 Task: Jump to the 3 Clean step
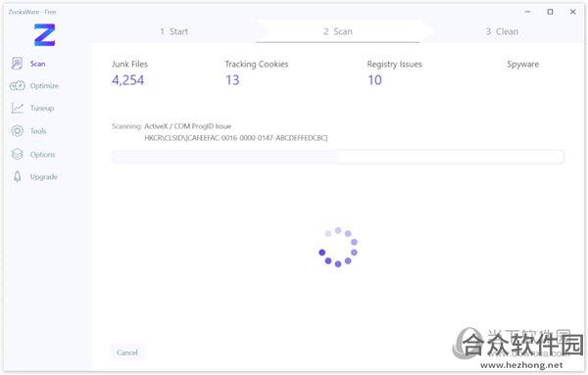[x=502, y=31]
